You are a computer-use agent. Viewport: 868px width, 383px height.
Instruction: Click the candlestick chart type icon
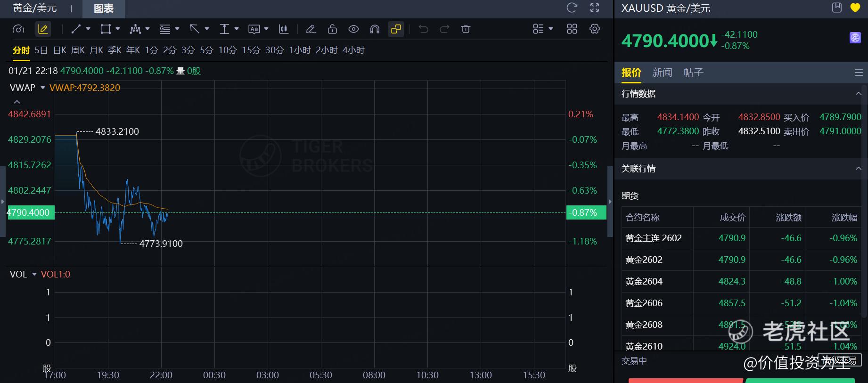(x=283, y=29)
